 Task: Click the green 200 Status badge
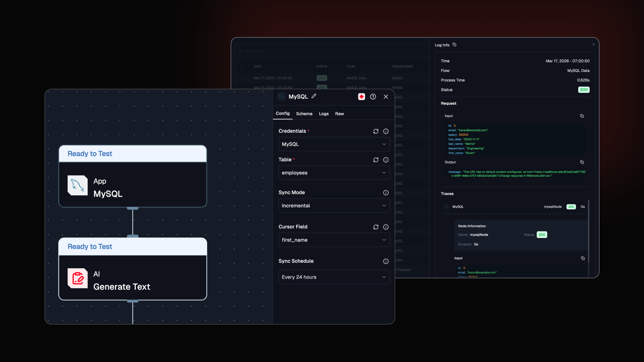[x=584, y=89]
